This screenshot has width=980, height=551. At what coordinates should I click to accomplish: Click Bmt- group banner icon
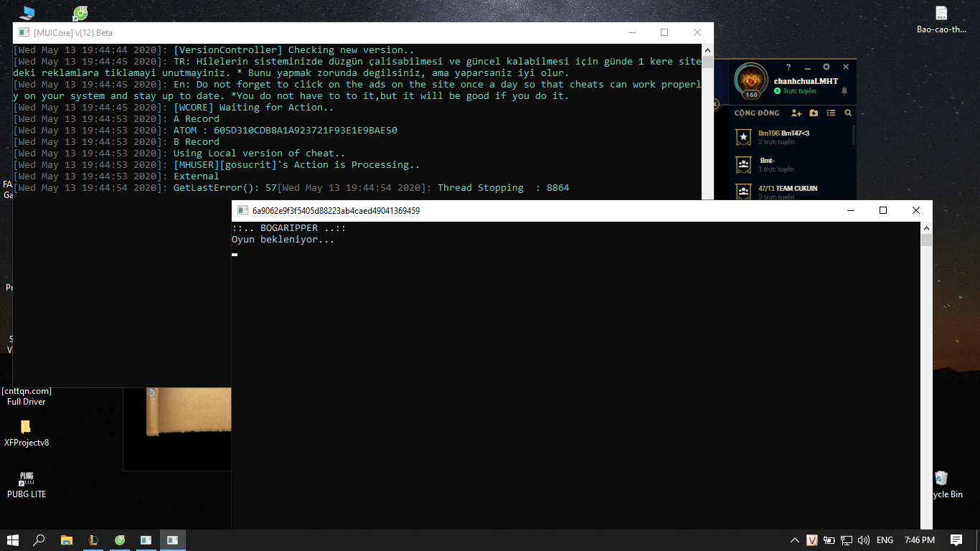pyautogui.click(x=744, y=164)
